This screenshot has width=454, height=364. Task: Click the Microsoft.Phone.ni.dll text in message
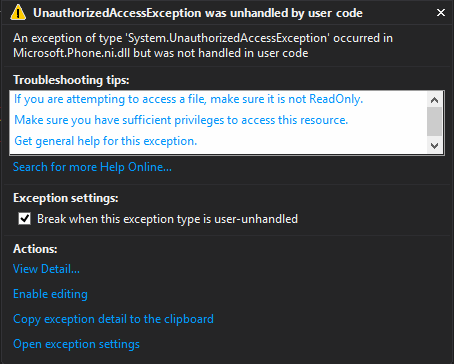71,53
